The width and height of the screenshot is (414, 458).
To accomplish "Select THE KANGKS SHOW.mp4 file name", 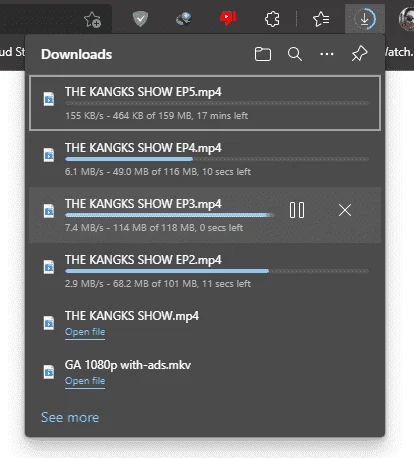I will (x=132, y=316).
